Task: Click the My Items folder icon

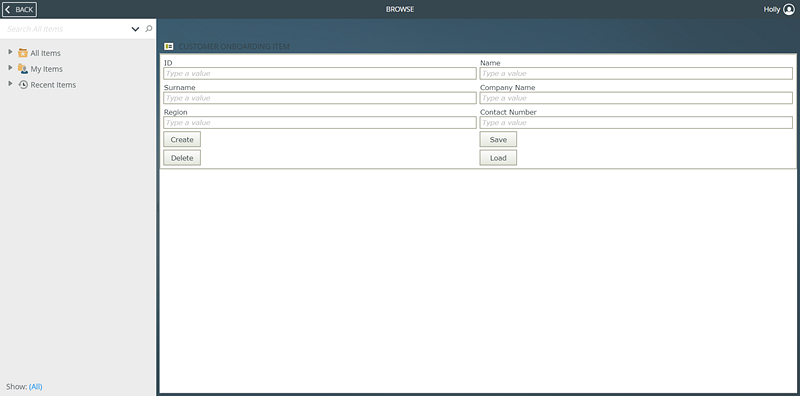Action: (22, 68)
